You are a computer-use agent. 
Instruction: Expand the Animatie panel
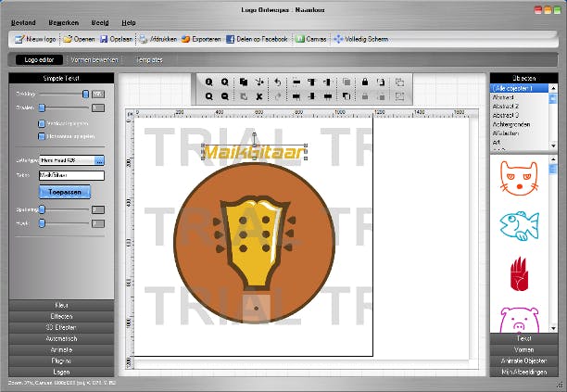(61, 349)
